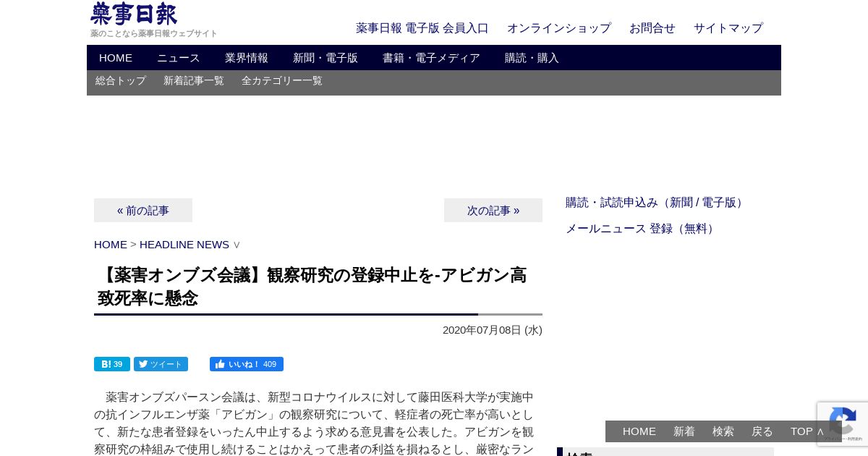868x456 pixels.
Task: Click the Facebook いいね! 409 button
Action: (247, 364)
